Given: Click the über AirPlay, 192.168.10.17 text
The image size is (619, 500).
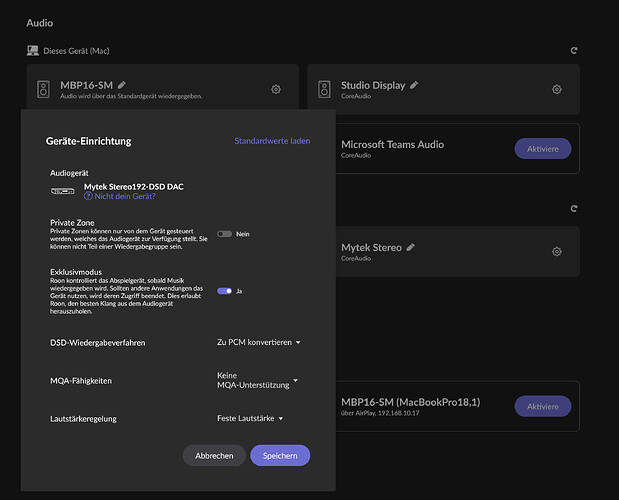Looking at the screenshot, I should [380, 413].
